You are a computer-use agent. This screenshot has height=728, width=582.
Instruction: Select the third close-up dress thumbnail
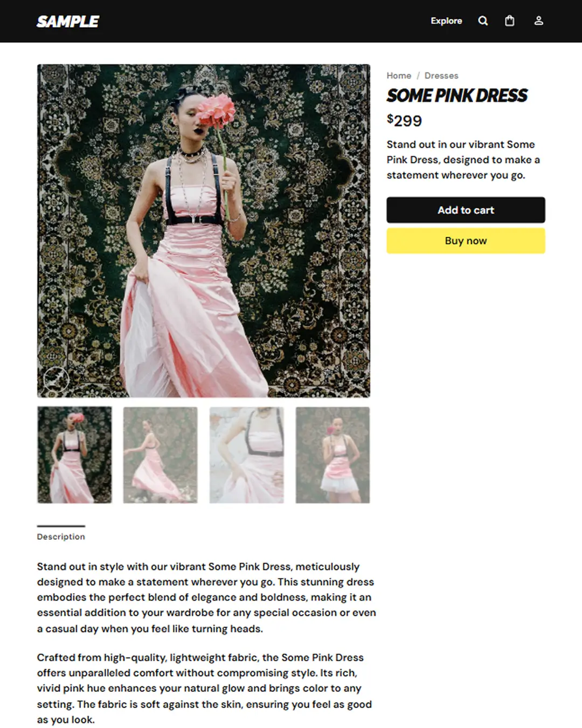(246, 455)
